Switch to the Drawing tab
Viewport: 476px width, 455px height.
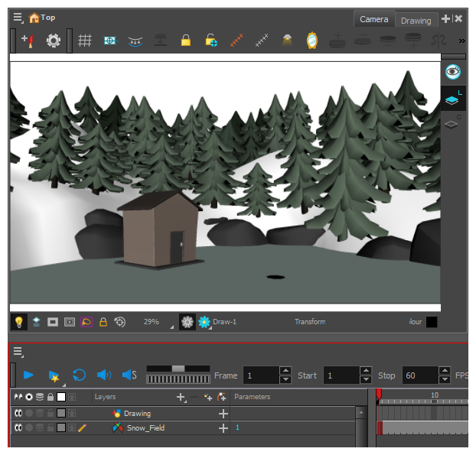click(416, 21)
